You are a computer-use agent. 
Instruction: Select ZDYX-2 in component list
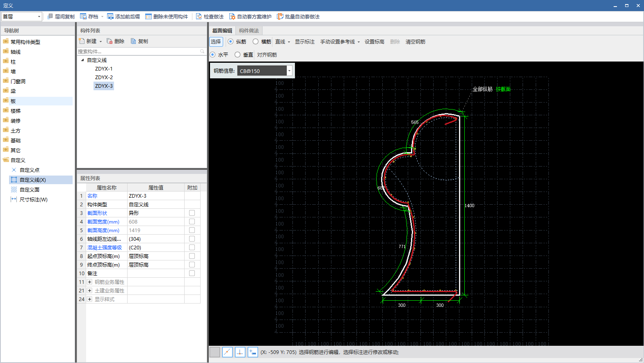[104, 77]
